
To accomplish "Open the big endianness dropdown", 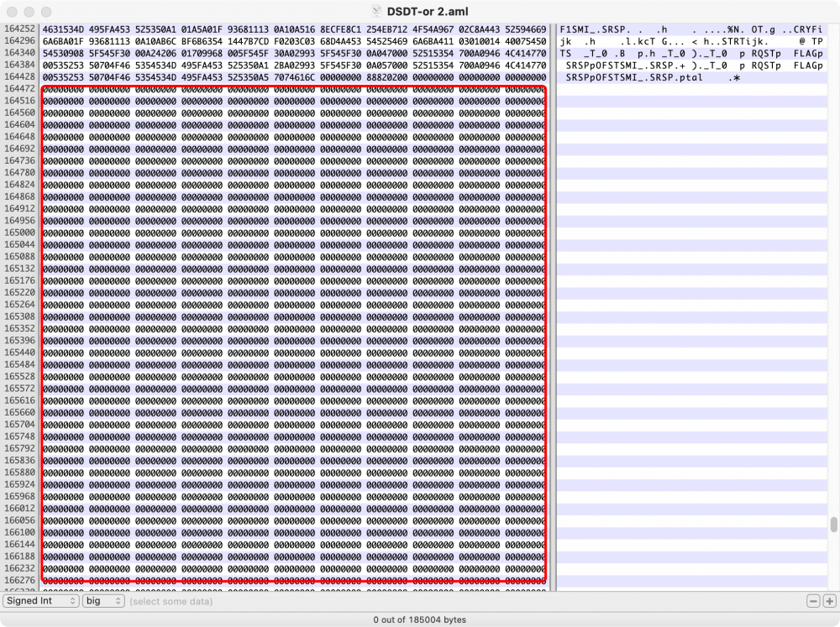I will point(103,601).
